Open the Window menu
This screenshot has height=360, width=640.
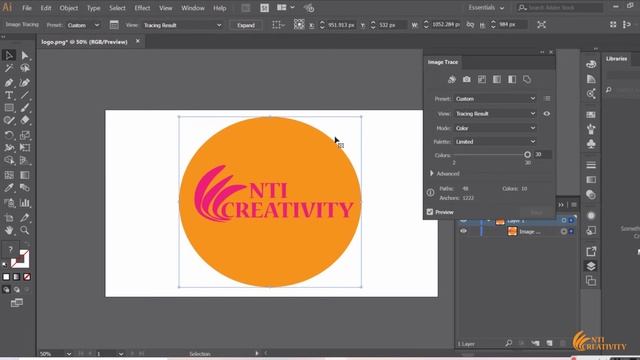193,8
